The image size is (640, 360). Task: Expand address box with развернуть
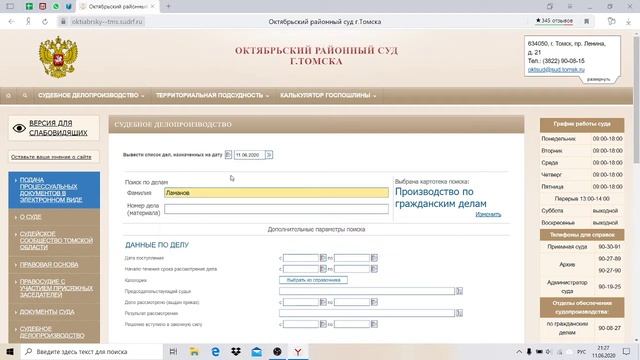pyautogui.click(x=598, y=79)
